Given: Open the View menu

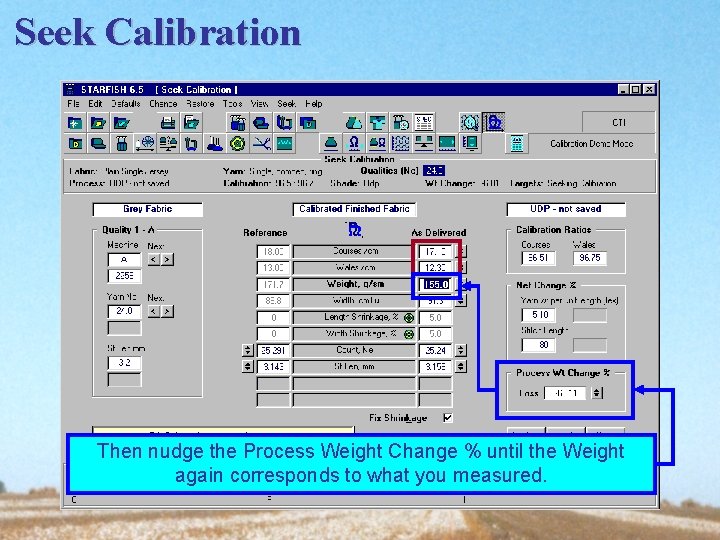Looking at the screenshot, I should 259,104.
